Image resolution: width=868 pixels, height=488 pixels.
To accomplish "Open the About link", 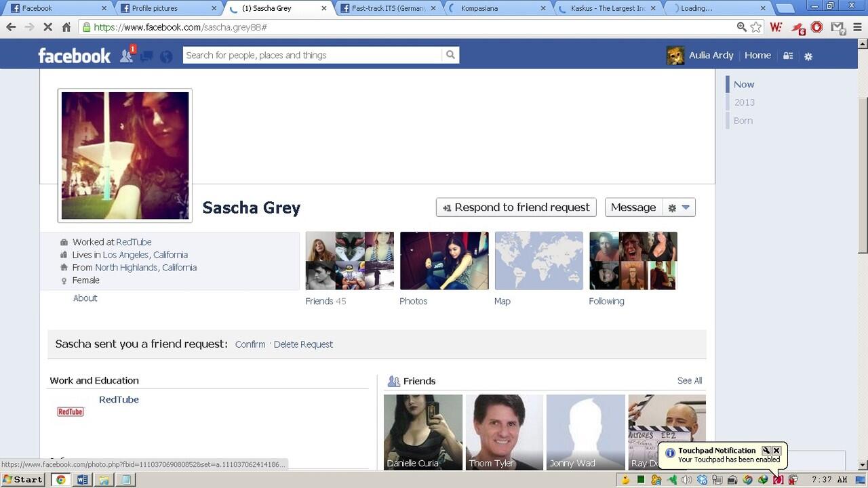I will click(x=85, y=298).
